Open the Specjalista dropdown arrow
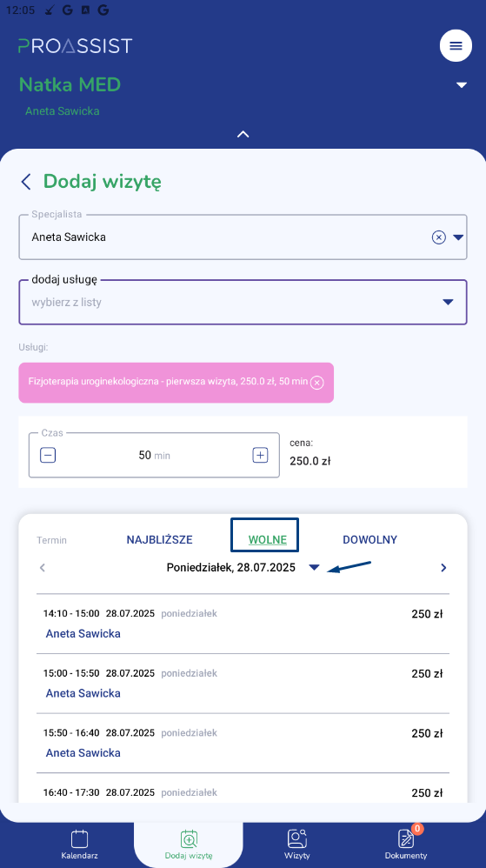This screenshot has height=868, width=486. pyautogui.click(x=458, y=237)
